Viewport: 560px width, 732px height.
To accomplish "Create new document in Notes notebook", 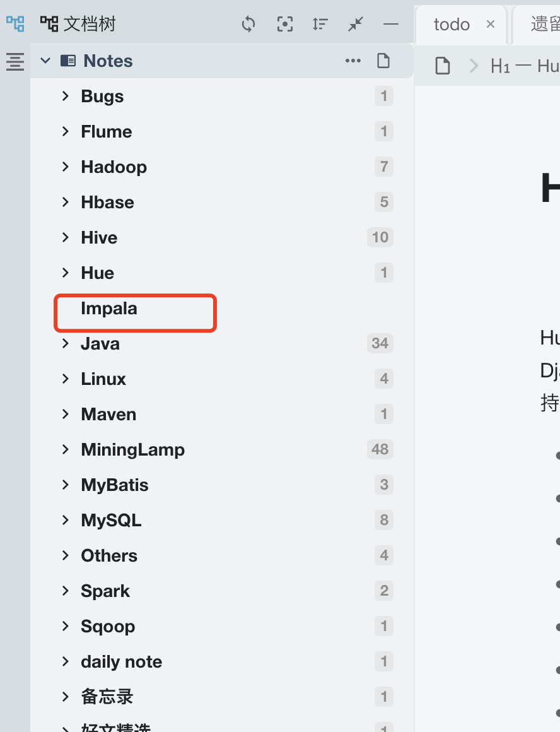I will (x=383, y=61).
